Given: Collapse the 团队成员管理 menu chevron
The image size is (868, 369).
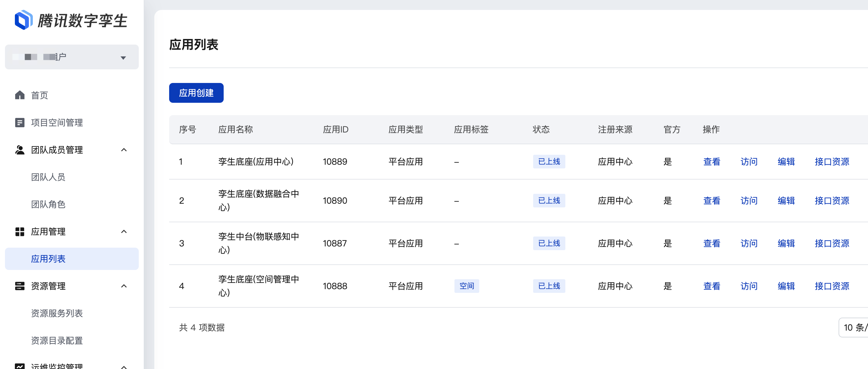Looking at the screenshot, I should 124,150.
